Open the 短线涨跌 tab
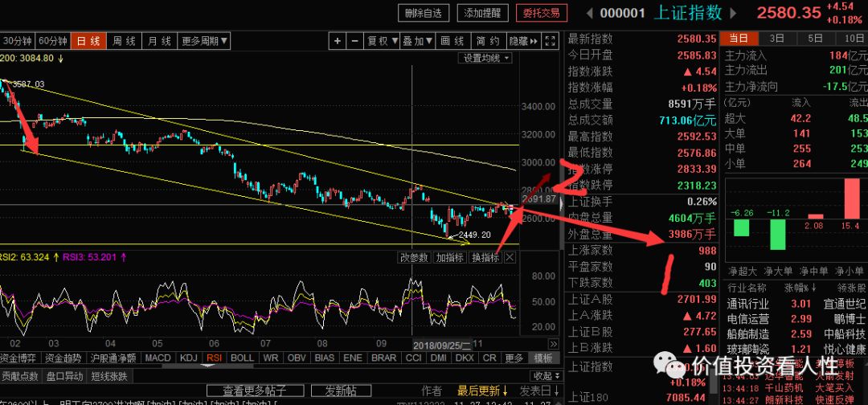 (109, 376)
